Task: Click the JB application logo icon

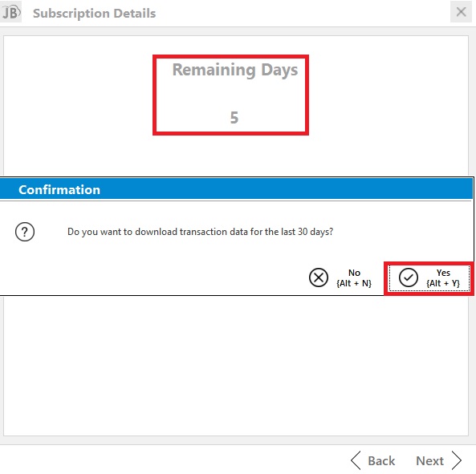Action: [x=11, y=13]
